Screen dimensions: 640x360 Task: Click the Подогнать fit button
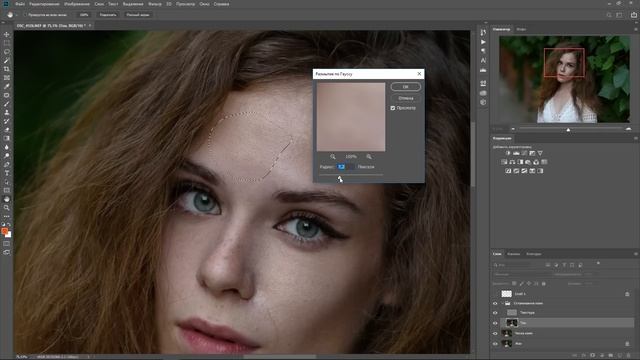[108, 15]
